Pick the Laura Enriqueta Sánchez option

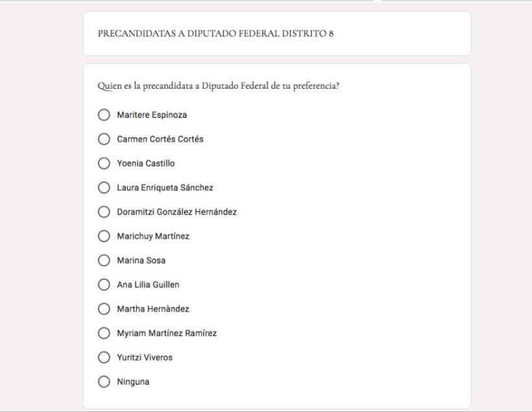104,187
